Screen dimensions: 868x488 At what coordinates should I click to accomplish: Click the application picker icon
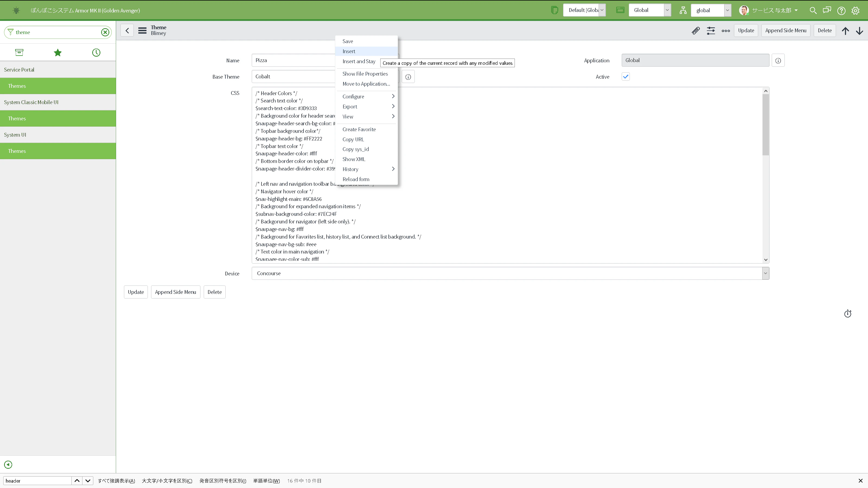[620, 10]
